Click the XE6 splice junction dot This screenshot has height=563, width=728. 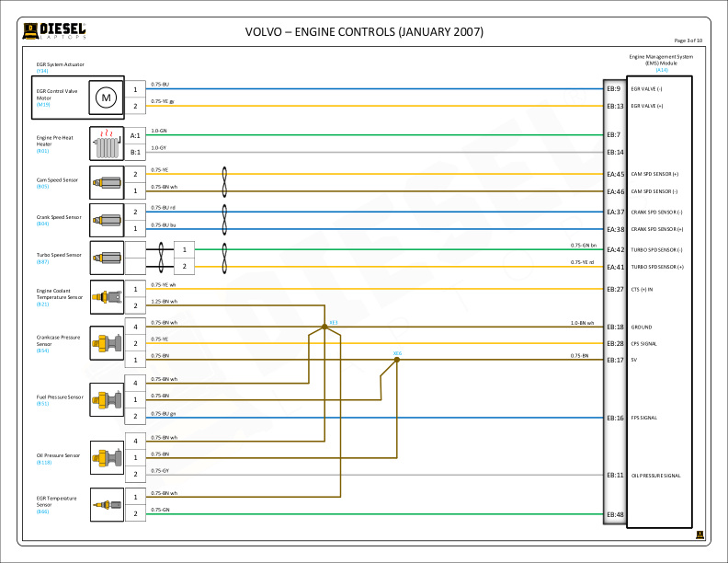397,360
